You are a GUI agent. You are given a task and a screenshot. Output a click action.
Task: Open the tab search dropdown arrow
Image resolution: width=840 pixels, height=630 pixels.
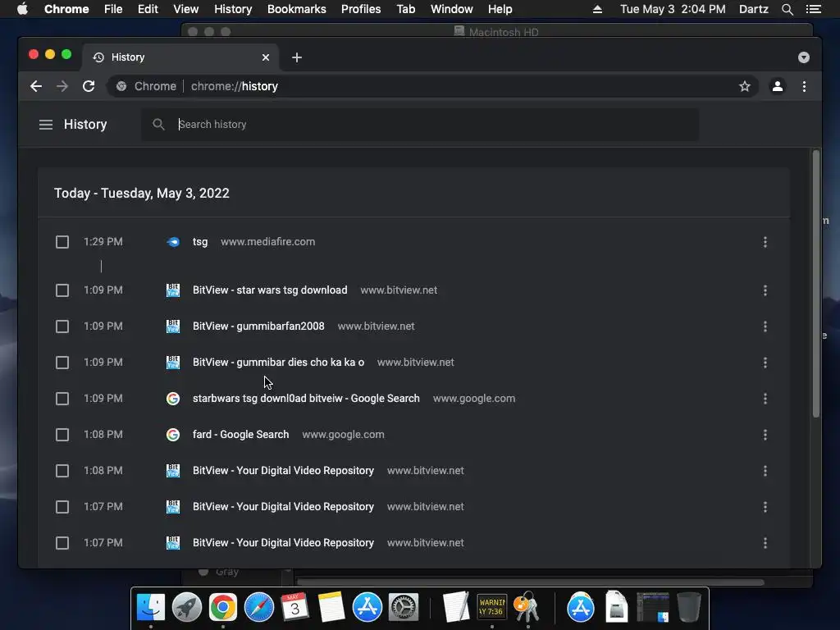804,57
